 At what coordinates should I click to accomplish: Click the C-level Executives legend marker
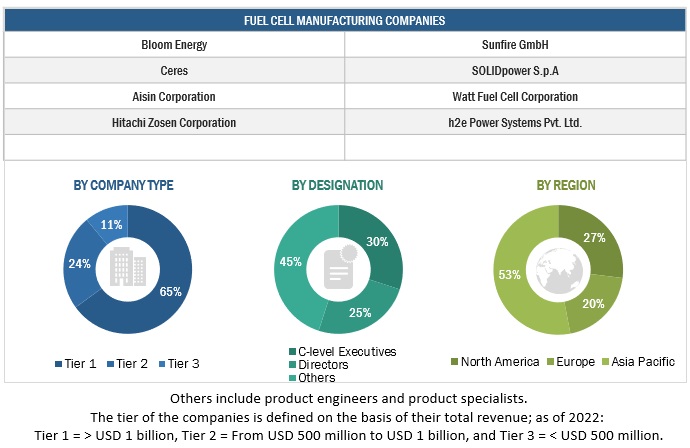290,351
